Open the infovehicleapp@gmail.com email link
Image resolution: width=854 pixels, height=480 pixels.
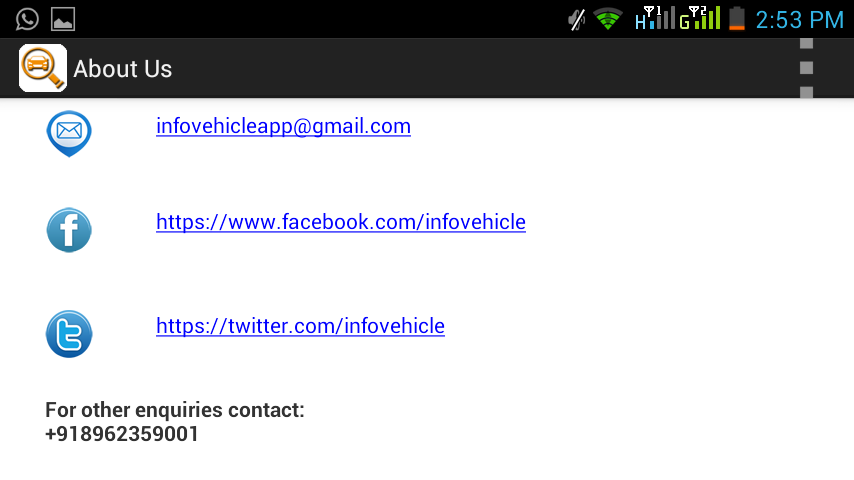pos(283,126)
